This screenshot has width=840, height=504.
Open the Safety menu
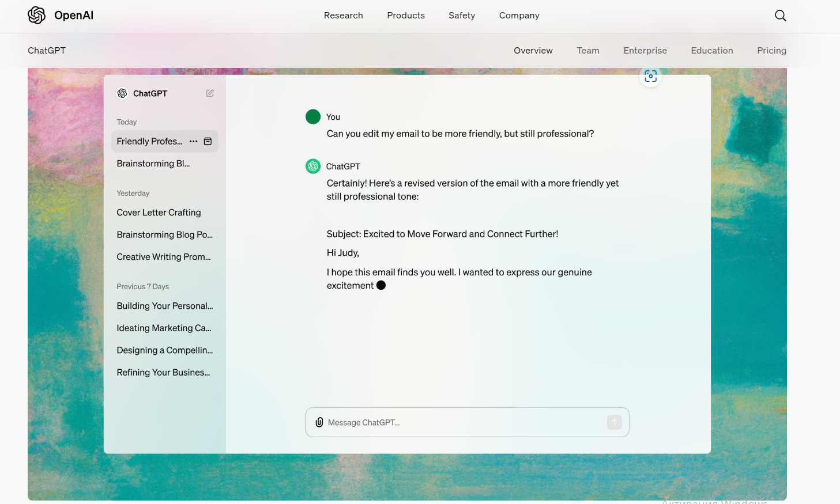[x=462, y=16]
